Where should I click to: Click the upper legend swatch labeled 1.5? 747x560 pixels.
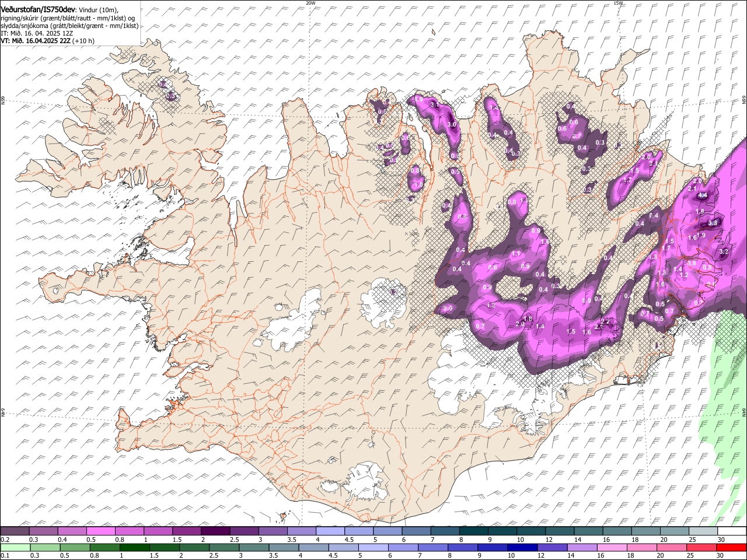click(x=187, y=531)
